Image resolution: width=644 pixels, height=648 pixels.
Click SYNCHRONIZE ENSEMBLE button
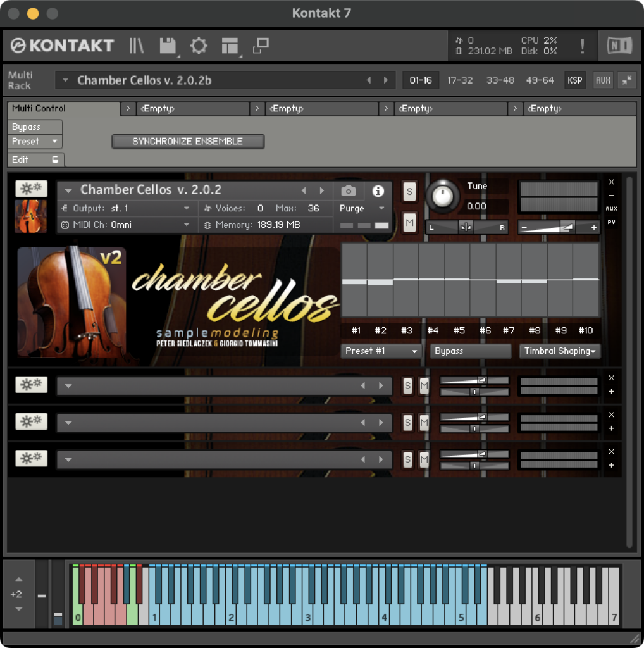(188, 141)
